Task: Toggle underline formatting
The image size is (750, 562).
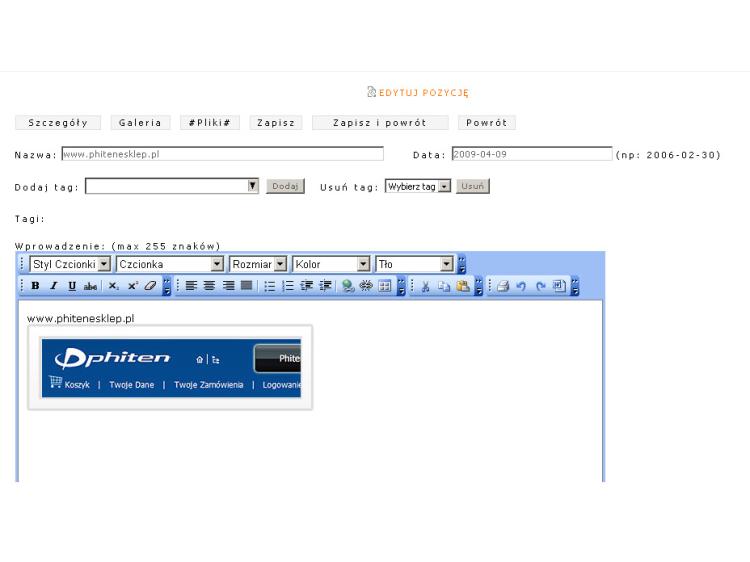Action: coord(72,286)
